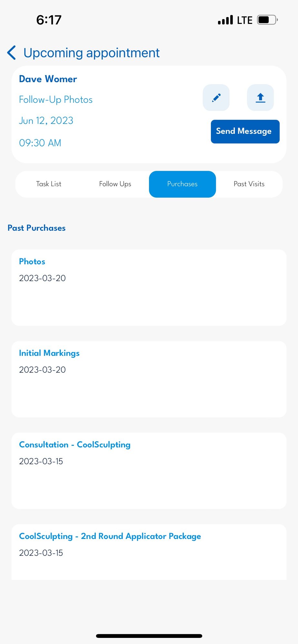The height and width of the screenshot is (644, 298).
Task: Tap the upload arrow icon
Action: pyautogui.click(x=260, y=98)
